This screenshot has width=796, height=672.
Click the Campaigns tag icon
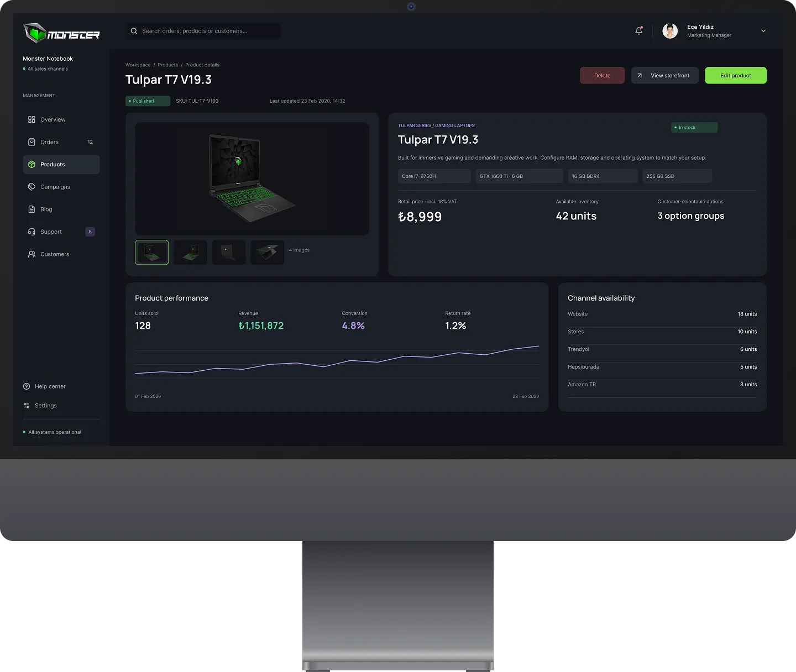32,187
